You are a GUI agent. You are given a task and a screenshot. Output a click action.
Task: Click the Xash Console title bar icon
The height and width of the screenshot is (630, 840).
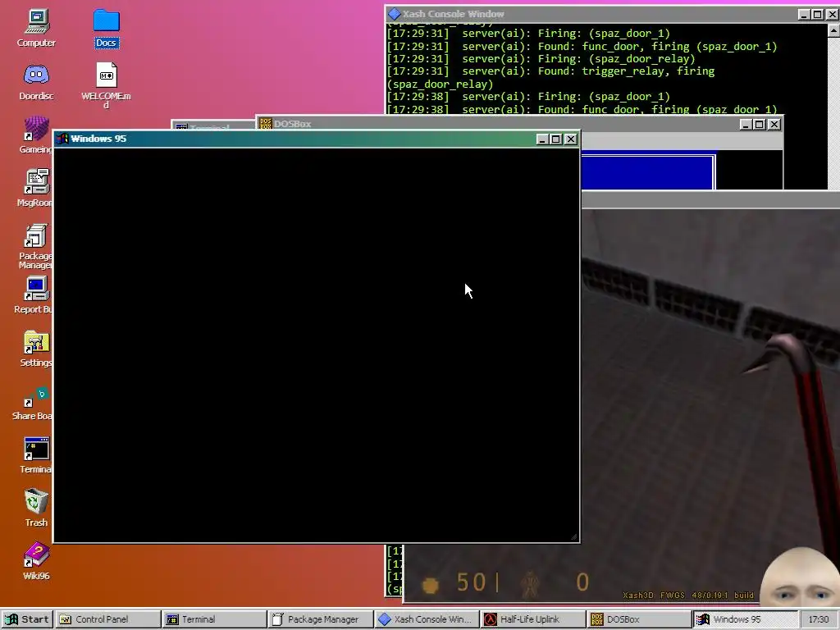pyautogui.click(x=395, y=14)
